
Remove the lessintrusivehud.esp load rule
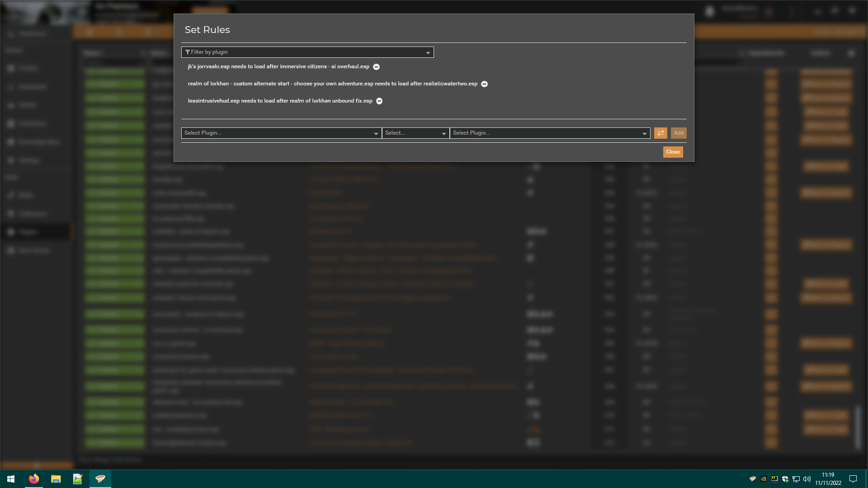(x=379, y=101)
